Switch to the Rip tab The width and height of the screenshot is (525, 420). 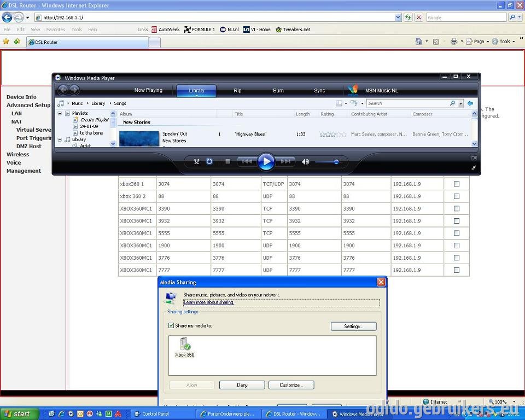237,90
